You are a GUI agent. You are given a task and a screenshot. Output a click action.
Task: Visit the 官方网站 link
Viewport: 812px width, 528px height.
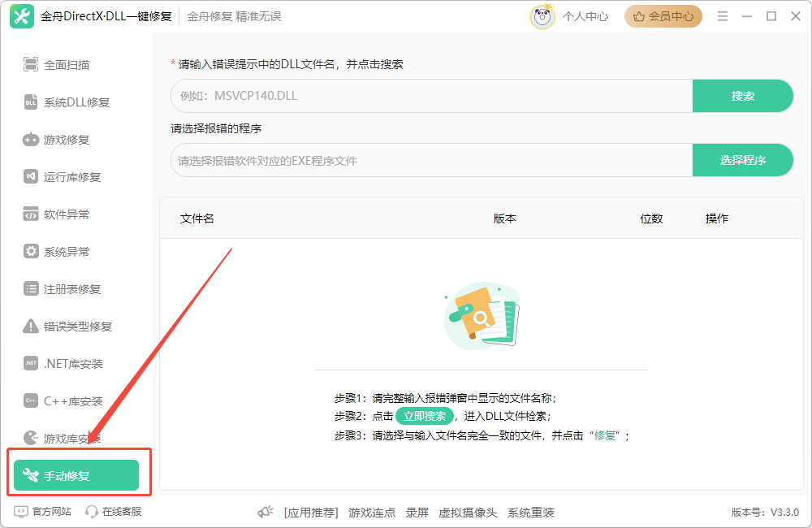42,512
